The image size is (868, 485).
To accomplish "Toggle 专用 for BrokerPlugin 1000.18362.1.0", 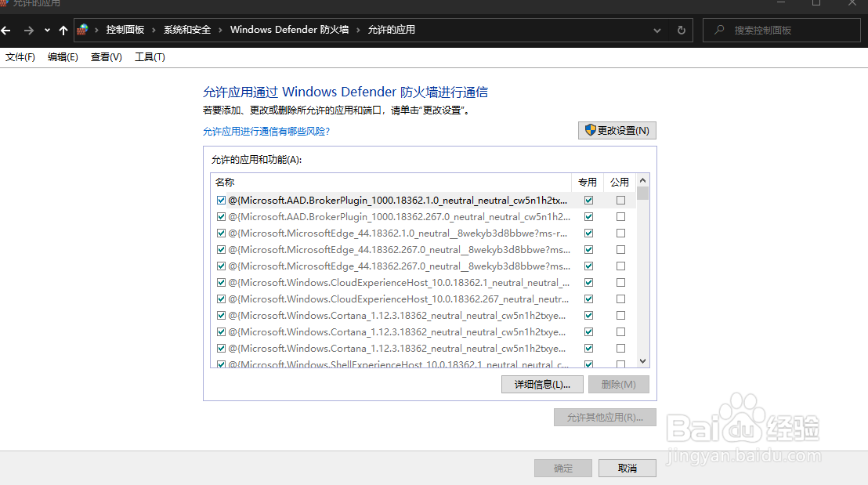I will (x=588, y=201).
